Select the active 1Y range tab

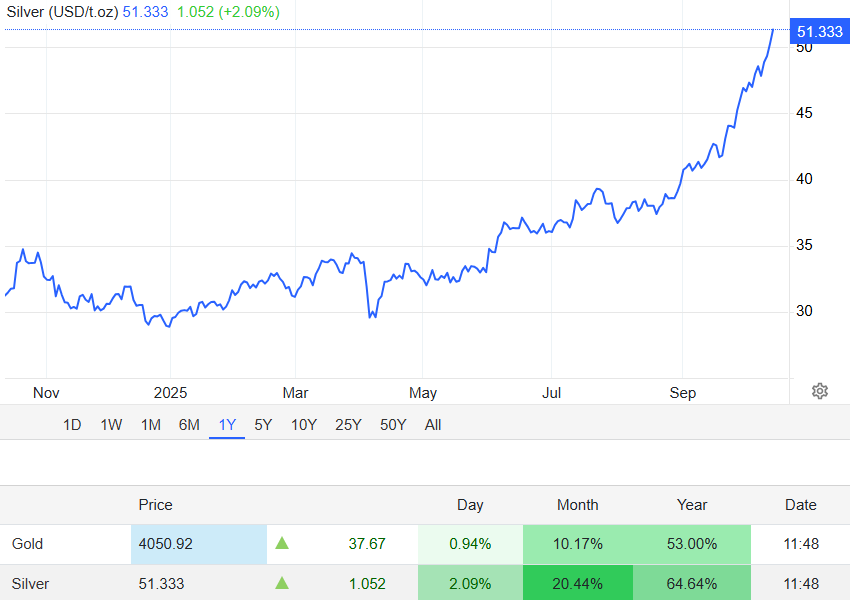[227, 425]
